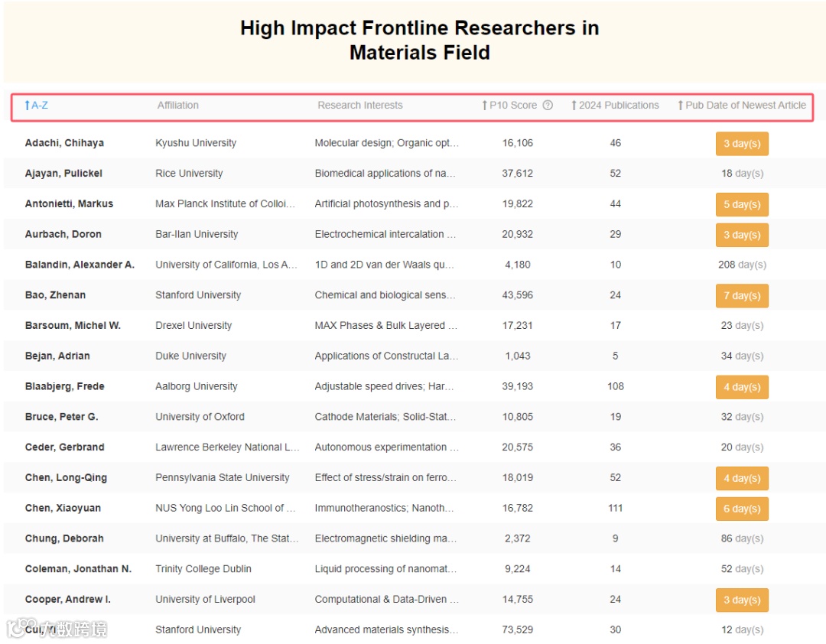This screenshot has width=826, height=644.
Task: Select Balandin, Alexander A. name link
Action: point(80,265)
